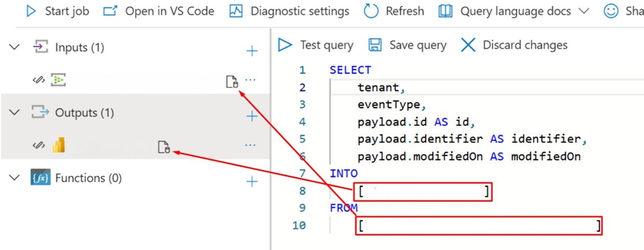
Task: Collapse the Outputs section
Action: pos(14,113)
